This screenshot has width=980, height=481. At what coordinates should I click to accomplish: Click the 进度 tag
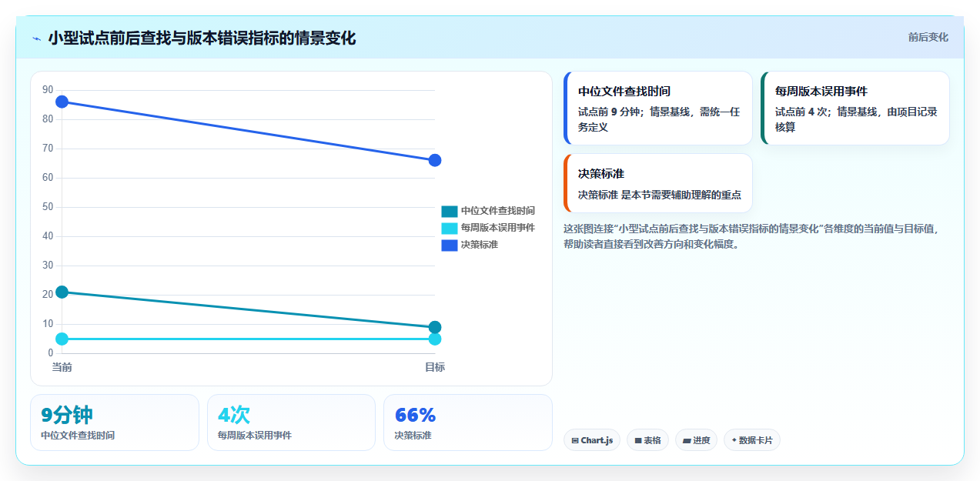click(x=697, y=440)
